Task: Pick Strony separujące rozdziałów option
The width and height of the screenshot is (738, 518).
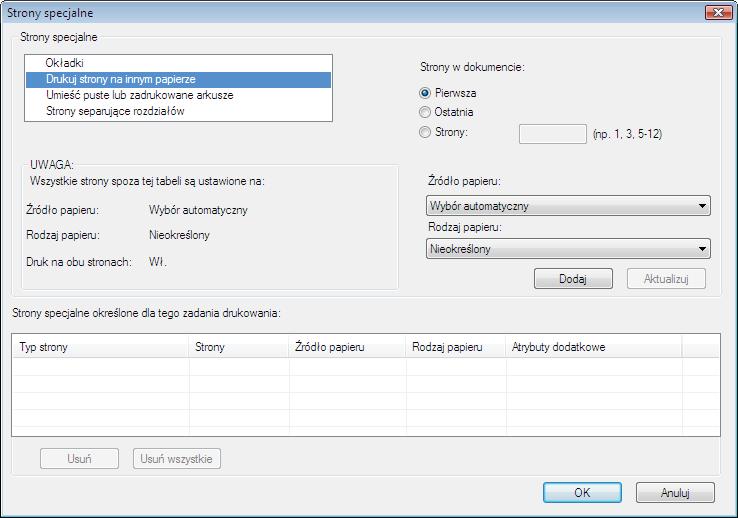Action: coord(178,112)
